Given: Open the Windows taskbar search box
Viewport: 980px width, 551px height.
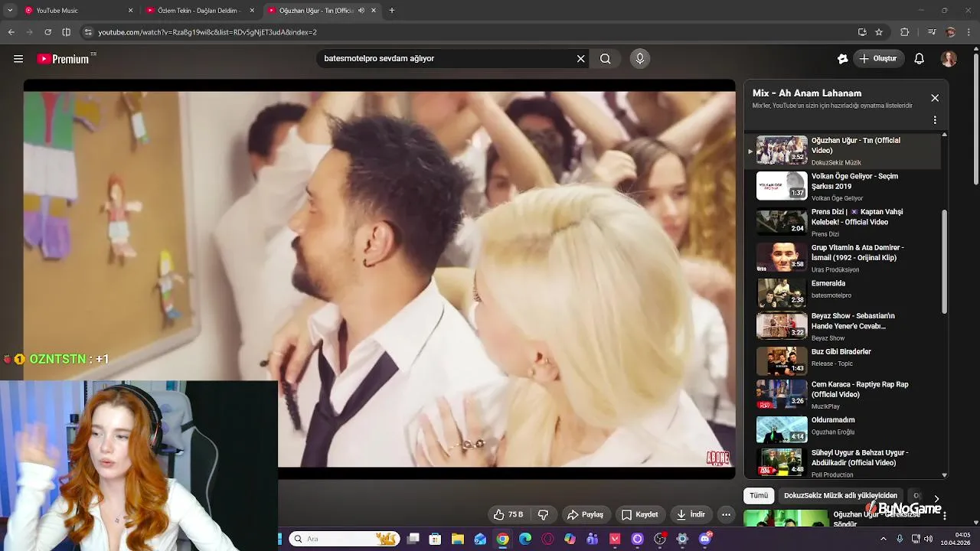Looking at the screenshot, I should 344,539.
